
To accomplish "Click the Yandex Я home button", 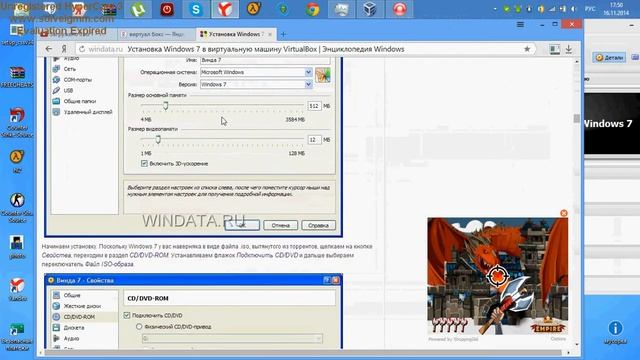I will 64,49.
